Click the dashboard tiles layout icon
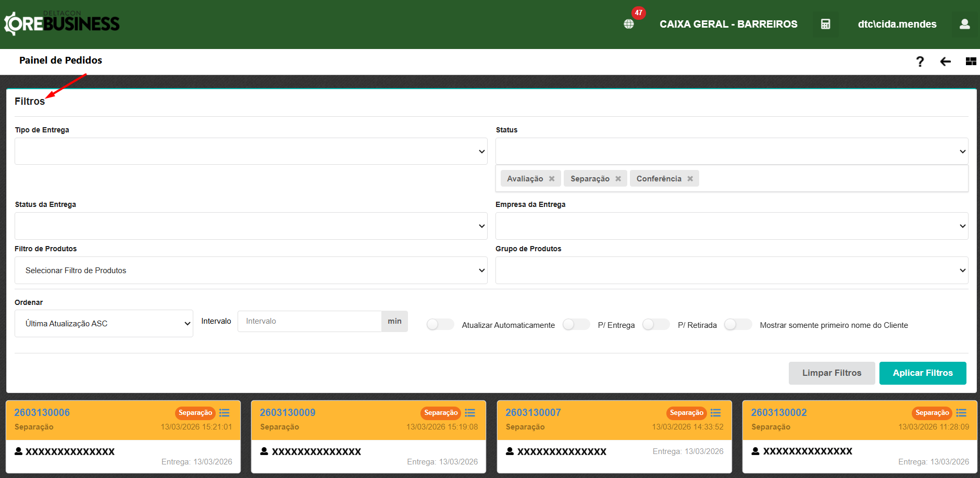980x478 pixels. coord(971,62)
